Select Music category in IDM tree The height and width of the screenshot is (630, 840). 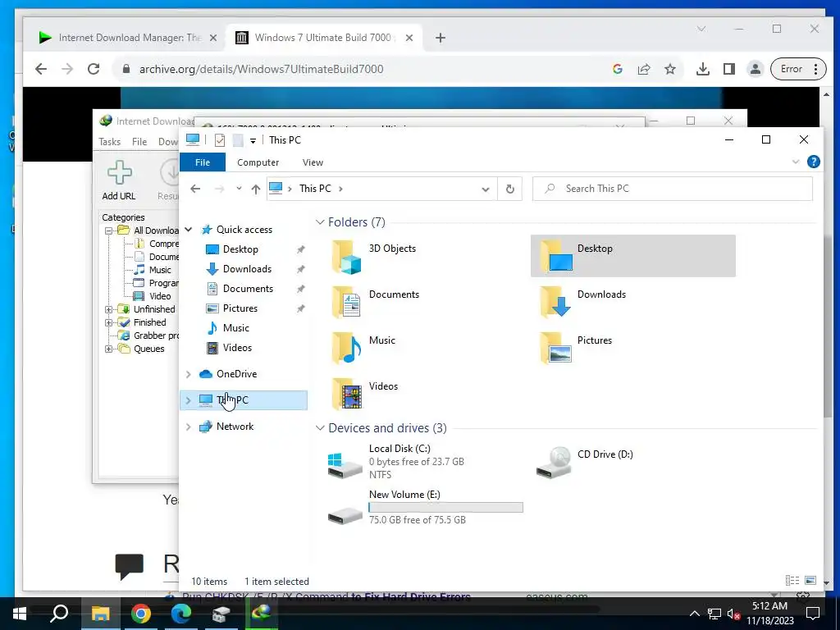[160, 270]
